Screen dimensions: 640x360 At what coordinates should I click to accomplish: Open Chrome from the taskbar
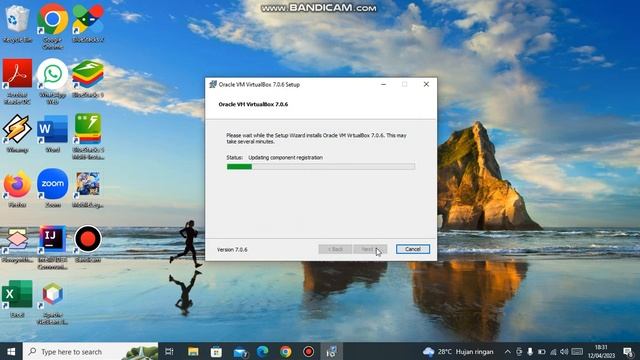286,351
